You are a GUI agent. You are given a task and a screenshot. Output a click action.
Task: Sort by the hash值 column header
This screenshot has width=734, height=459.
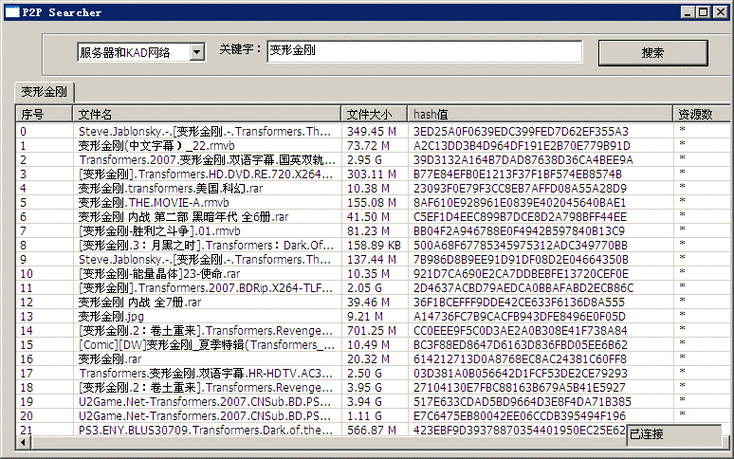540,114
